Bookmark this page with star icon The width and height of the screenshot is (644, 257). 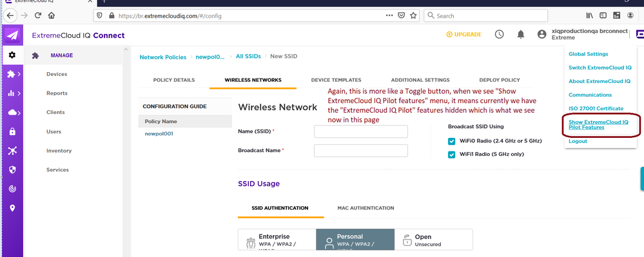click(413, 15)
